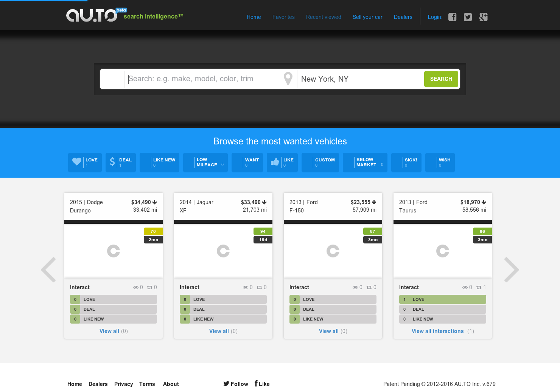Click views eye icon on Ford F-150 card
The width and height of the screenshot is (560, 392).
tap(355, 287)
